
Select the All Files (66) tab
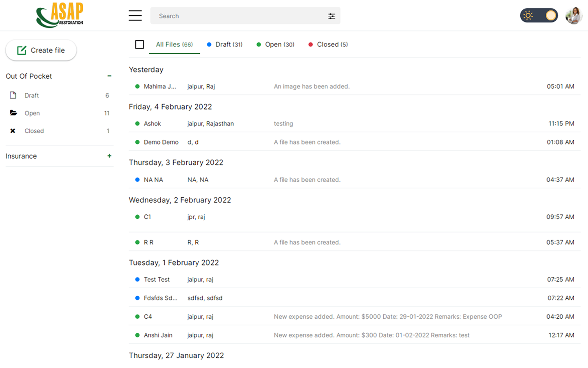[174, 44]
